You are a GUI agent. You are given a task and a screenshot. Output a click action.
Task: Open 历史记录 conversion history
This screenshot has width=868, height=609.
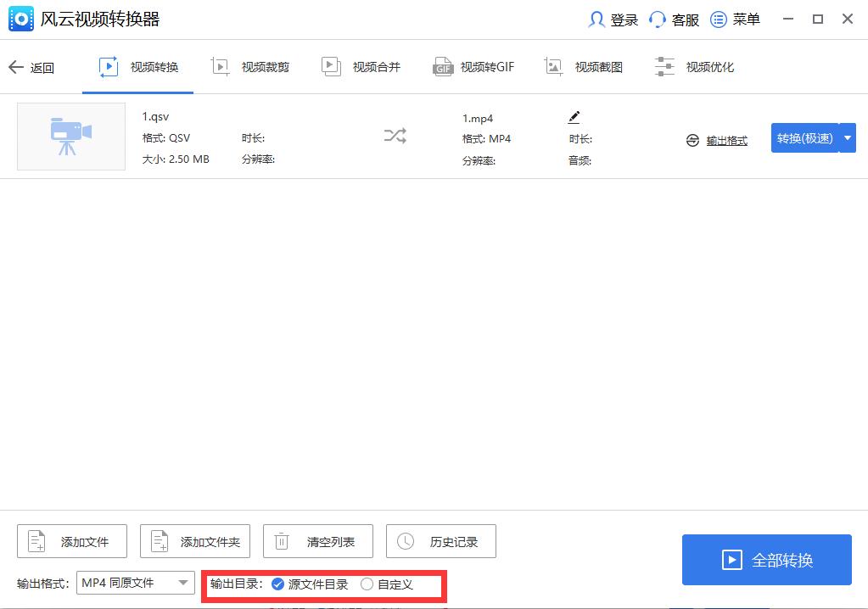click(440, 541)
